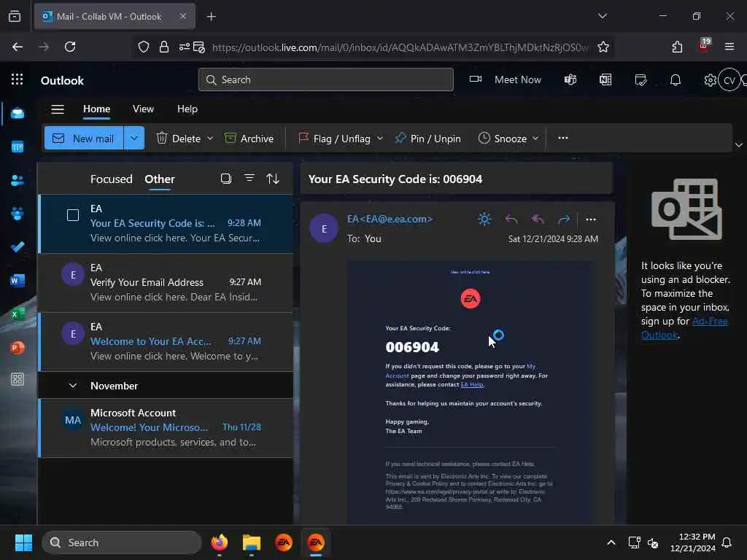747x560 pixels.
Task: Open Firefox tab list dropdown
Action: coord(603,16)
